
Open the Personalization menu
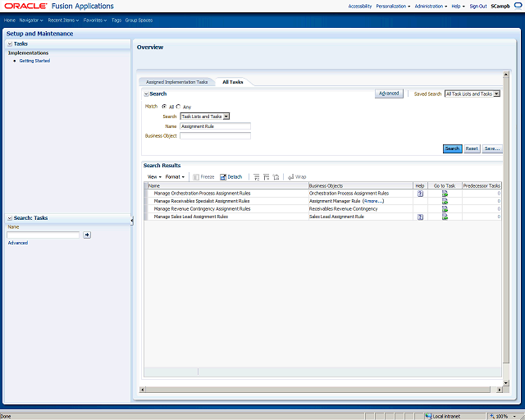coord(393,6)
